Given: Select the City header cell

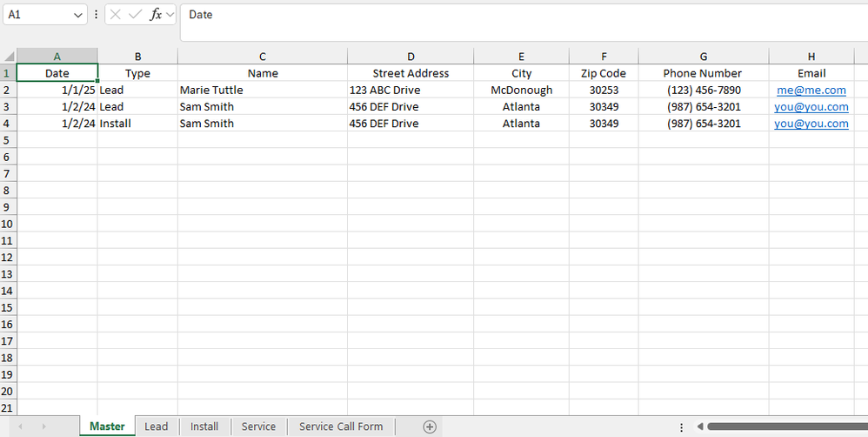Looking at the screenshot, I should tap(522, 73).
